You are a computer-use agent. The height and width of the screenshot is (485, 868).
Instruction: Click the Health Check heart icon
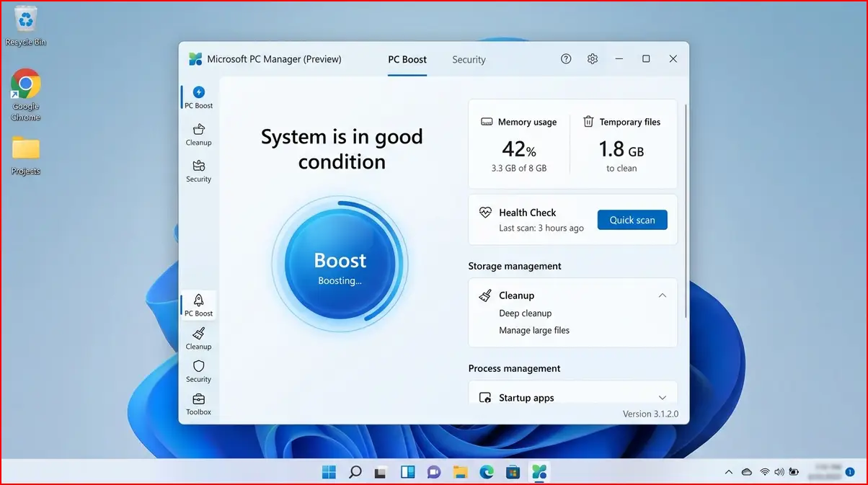(485, 213)
